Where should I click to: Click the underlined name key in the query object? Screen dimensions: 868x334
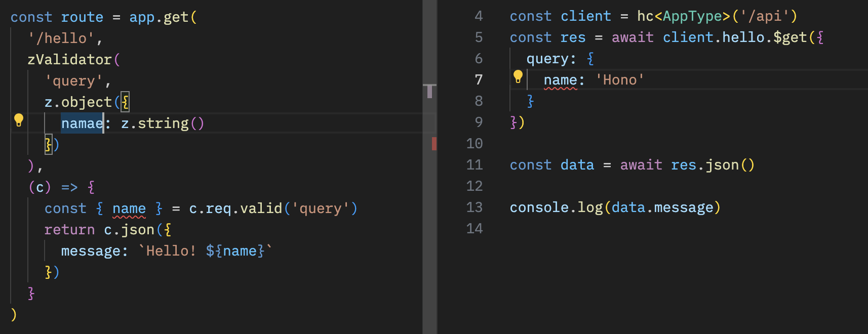560,80
